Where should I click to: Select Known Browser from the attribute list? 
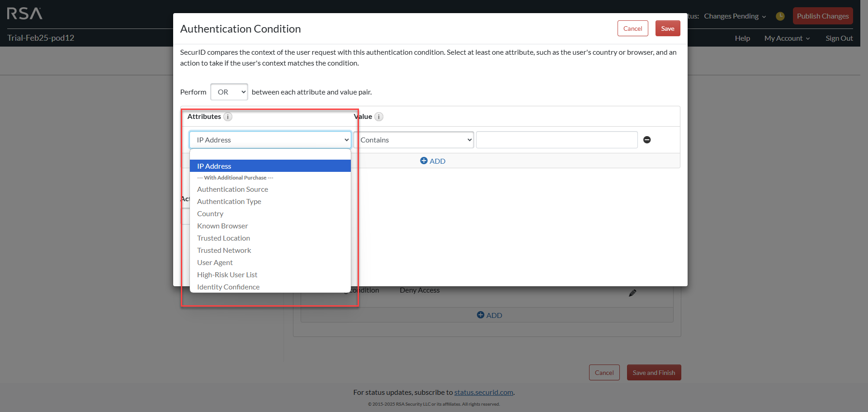222,226
